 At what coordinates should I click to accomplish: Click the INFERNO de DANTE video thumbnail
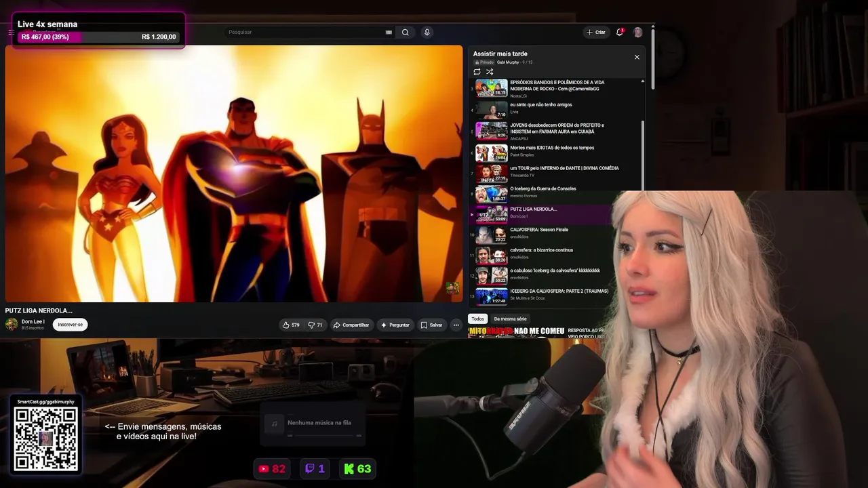pyautogui.click(x=491, y=174)
